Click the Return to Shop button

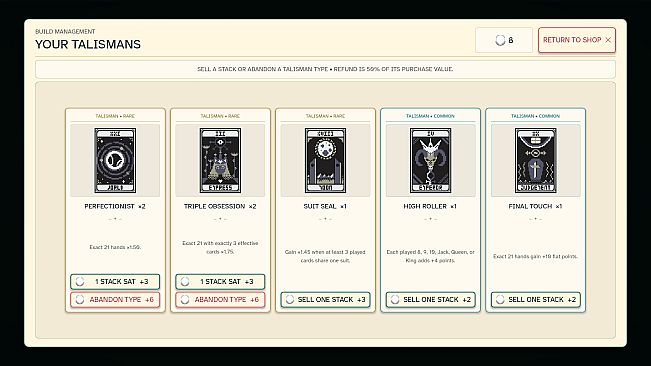(577, 40)
